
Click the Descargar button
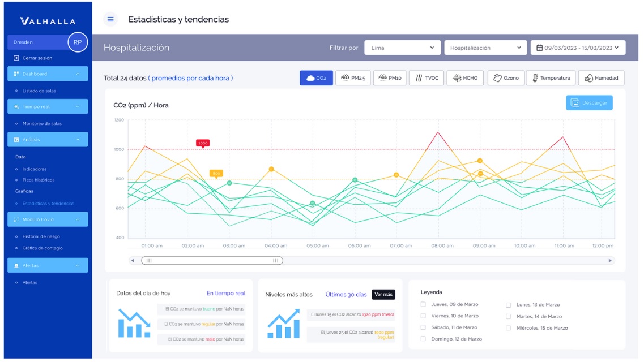point(589,103)
